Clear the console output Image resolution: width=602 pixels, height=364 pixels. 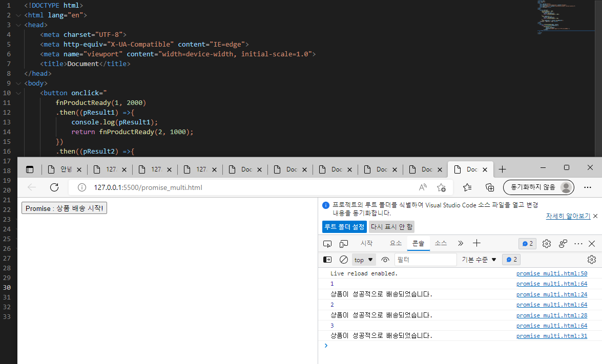tap(344, 260)
